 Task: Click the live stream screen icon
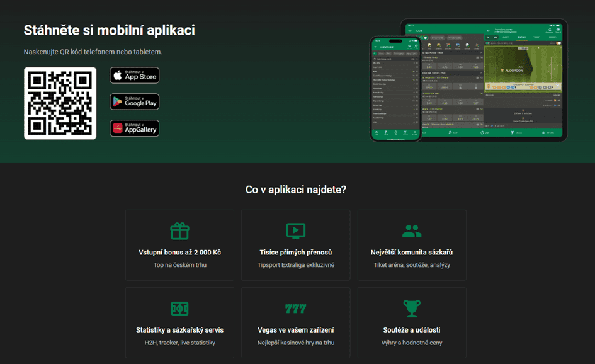(x=295, y=230)
